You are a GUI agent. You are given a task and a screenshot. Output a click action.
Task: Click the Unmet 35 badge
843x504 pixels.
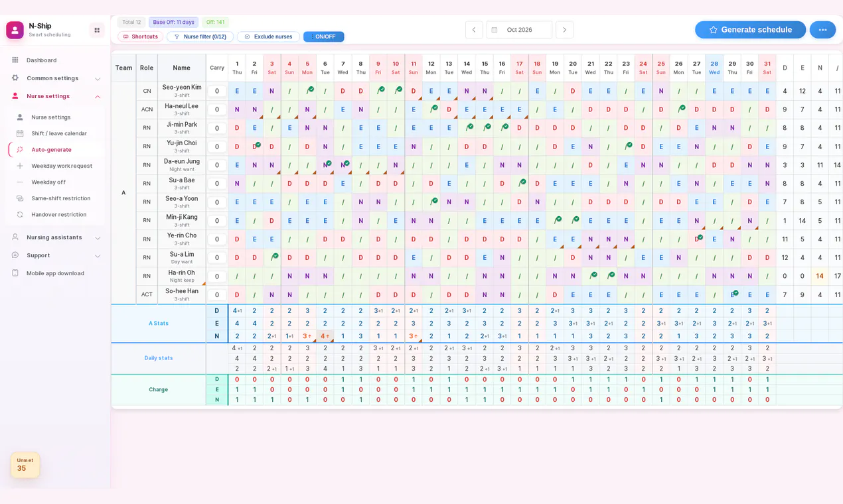25,465
